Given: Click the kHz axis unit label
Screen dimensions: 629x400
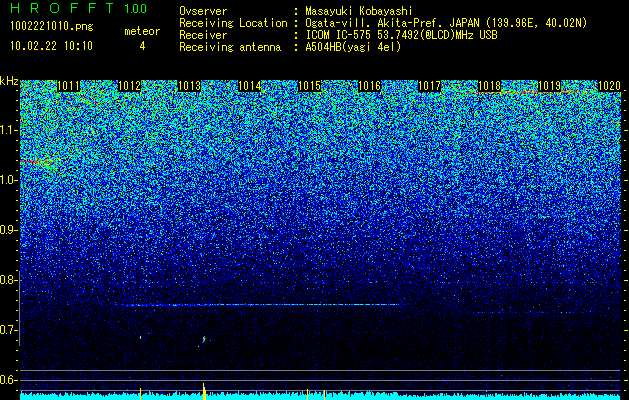Looking at the screenshot, I should [x=9, y=81].
